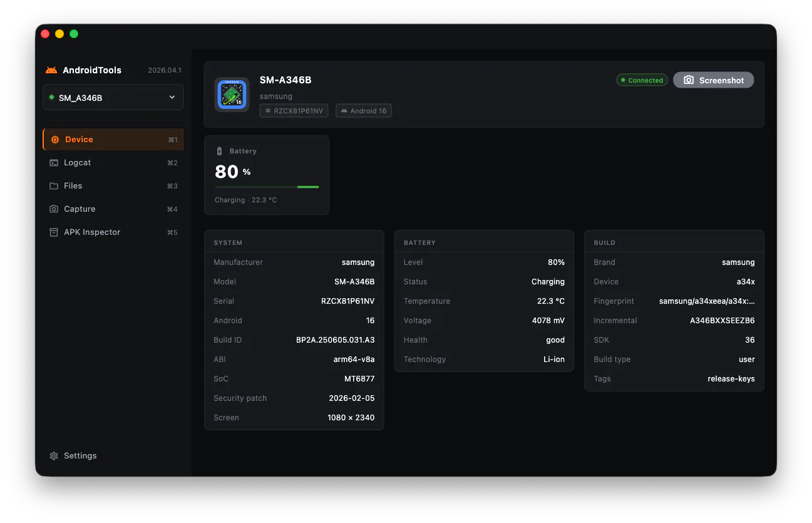Click the version number 2026.04.1

[x=165, y=70]
